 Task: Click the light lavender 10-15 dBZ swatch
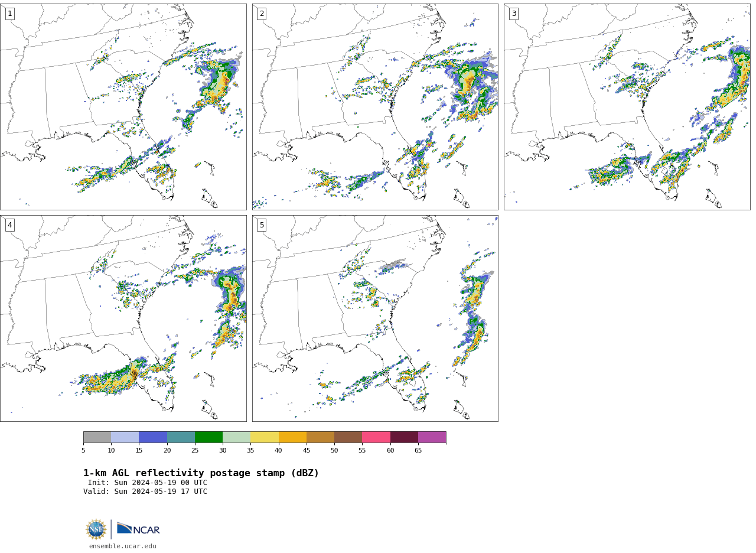pyautogui.click(x=125, y=437)
